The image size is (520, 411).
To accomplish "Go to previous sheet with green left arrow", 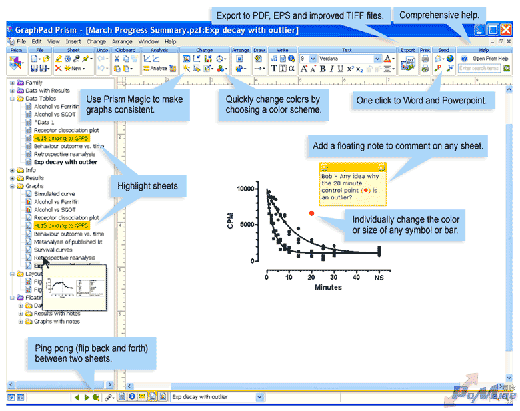I will pos(77,397).
